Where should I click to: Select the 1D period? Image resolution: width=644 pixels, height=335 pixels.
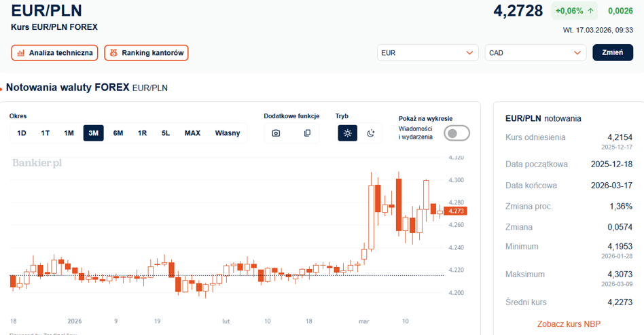tap(21, 133)
